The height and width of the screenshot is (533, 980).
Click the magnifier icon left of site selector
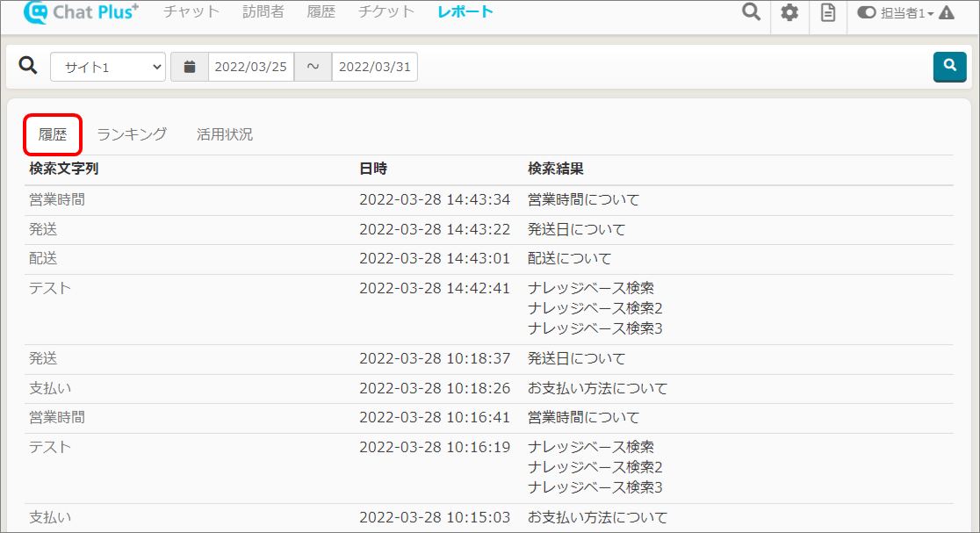[x=28, y=66]
